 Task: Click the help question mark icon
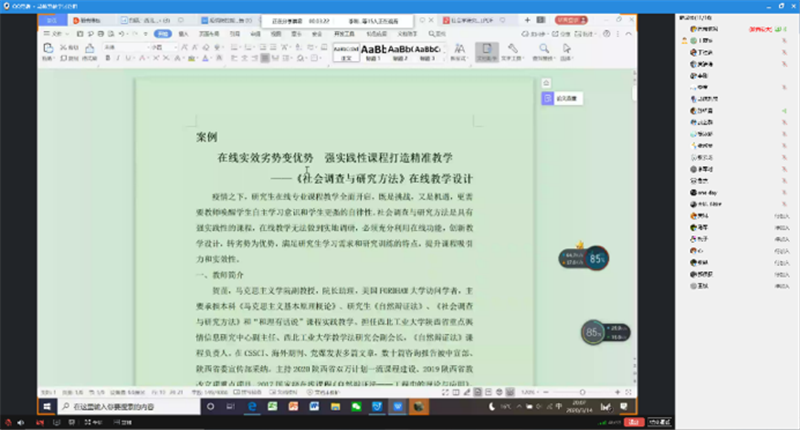tap(607, 34)
